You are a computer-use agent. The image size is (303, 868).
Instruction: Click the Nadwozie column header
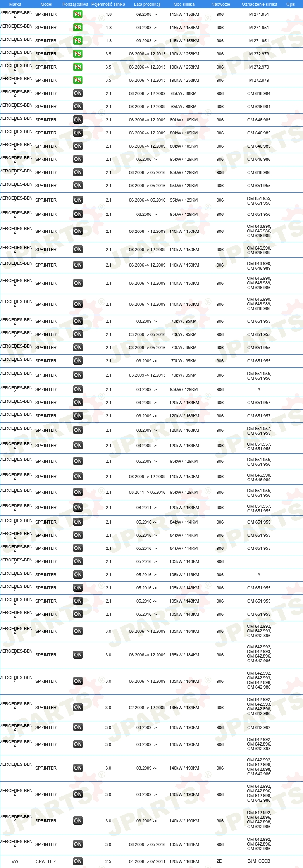coord(221,4)
